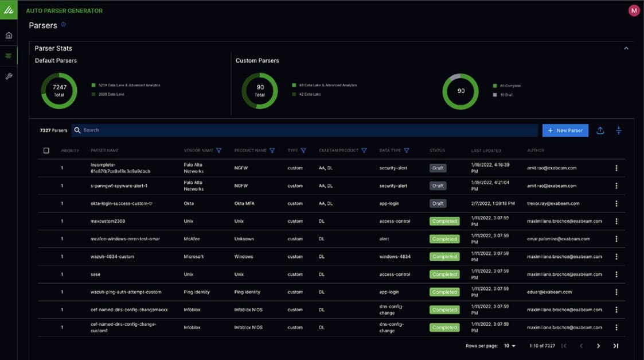Screen dimensions: 644x360
Task: Open the parser named sese
Action: click(95, 274)
